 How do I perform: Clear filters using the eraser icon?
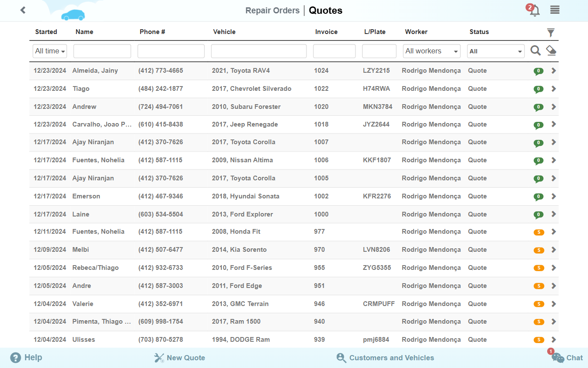[551, 50]
